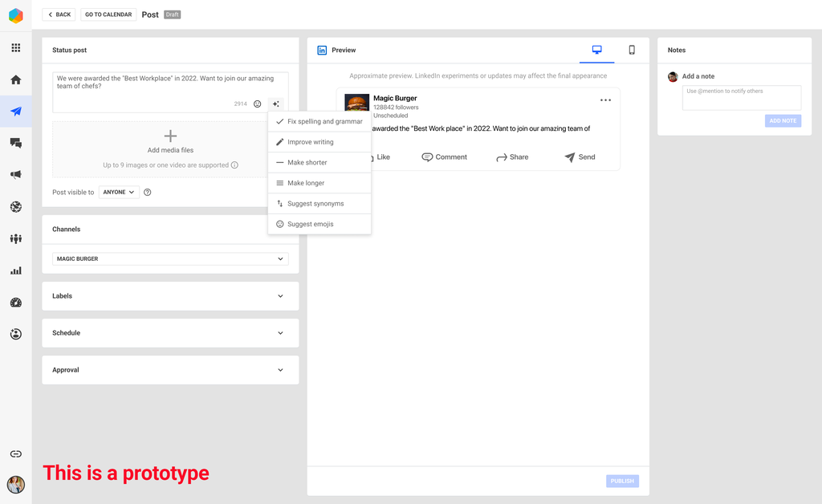Viewport: 822px width, 504px height.
Task: Open the Magic Burger channel dropdown
Action: pos(170,259)
